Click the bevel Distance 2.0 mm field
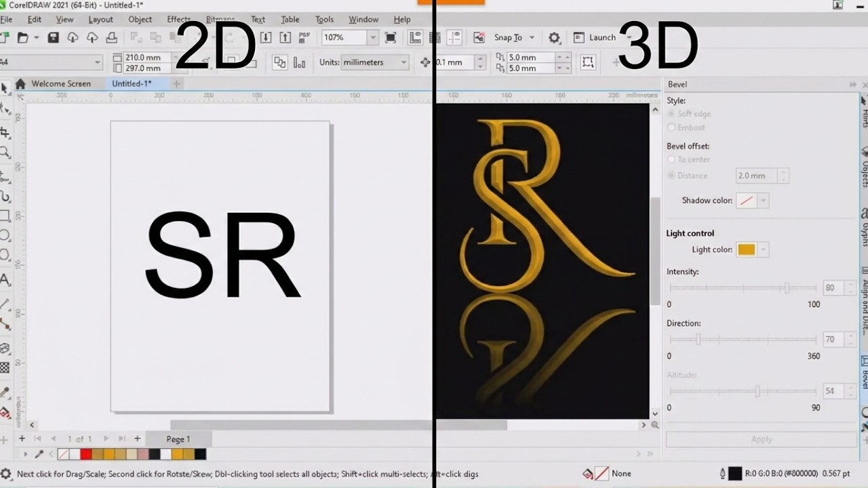868x488 pixels. pos(756,176)
